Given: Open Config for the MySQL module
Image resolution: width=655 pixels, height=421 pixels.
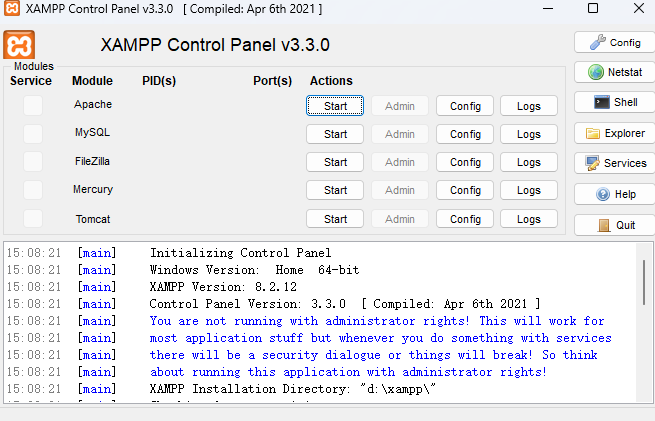Looking at the screenshot, I should click(x=465, y=134).
